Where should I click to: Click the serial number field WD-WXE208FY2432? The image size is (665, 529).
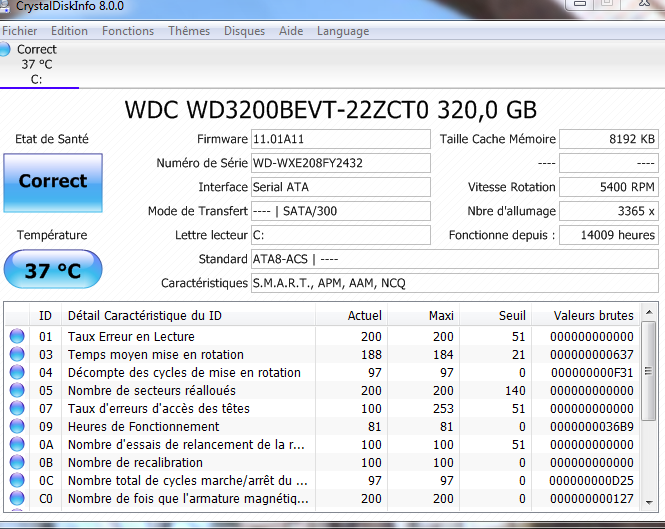pyautogui.click(x=341, y=163)
